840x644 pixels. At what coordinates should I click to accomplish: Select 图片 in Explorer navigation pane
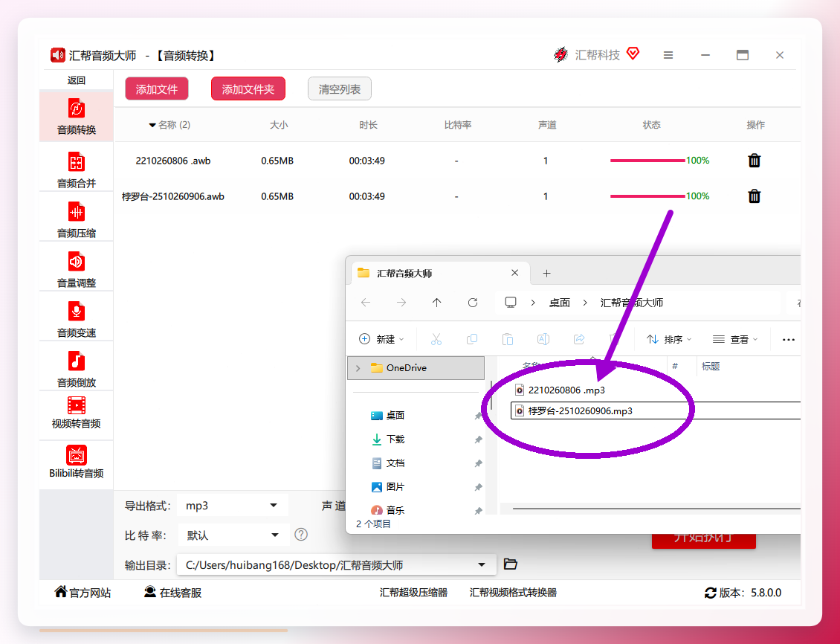click(395, 486)
